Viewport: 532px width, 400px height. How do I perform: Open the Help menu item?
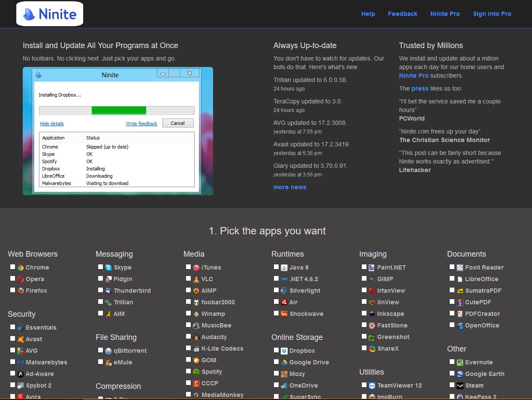[x=368, y=14]
